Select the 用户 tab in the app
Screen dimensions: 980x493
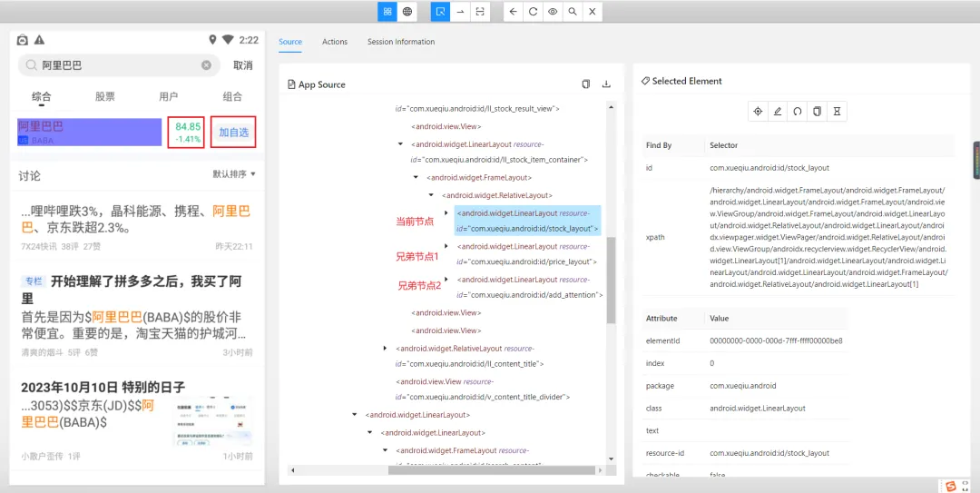pyautogui.click(x=169, y=96)
